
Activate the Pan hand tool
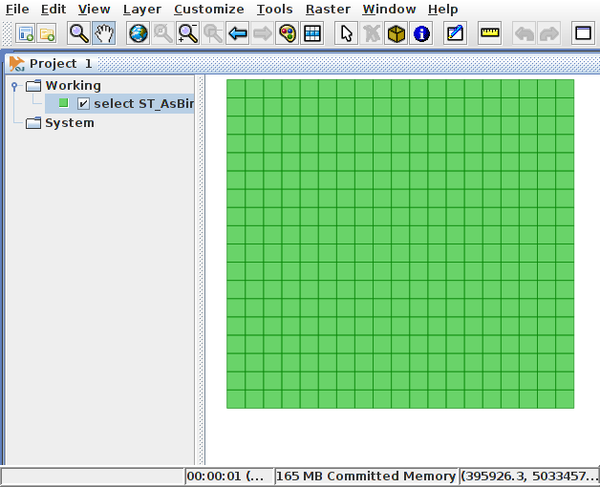point(104,33)
